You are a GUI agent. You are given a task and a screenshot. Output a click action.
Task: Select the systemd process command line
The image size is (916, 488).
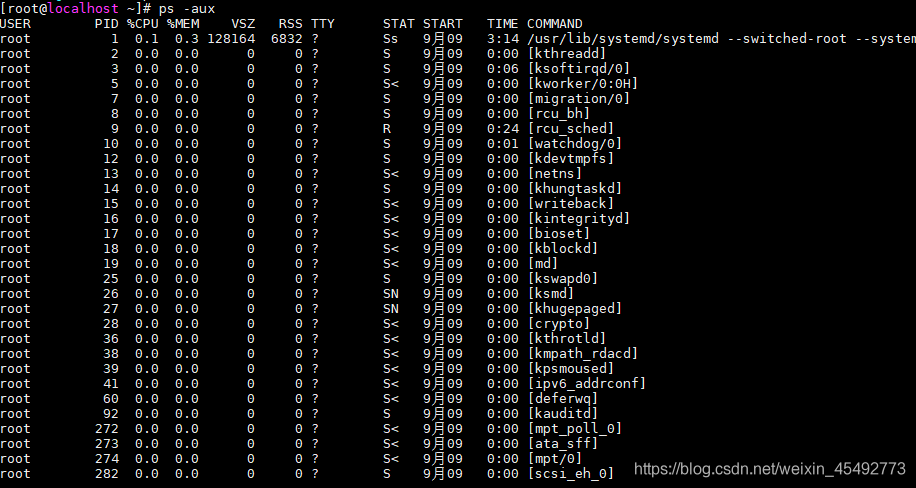(721, 39)
